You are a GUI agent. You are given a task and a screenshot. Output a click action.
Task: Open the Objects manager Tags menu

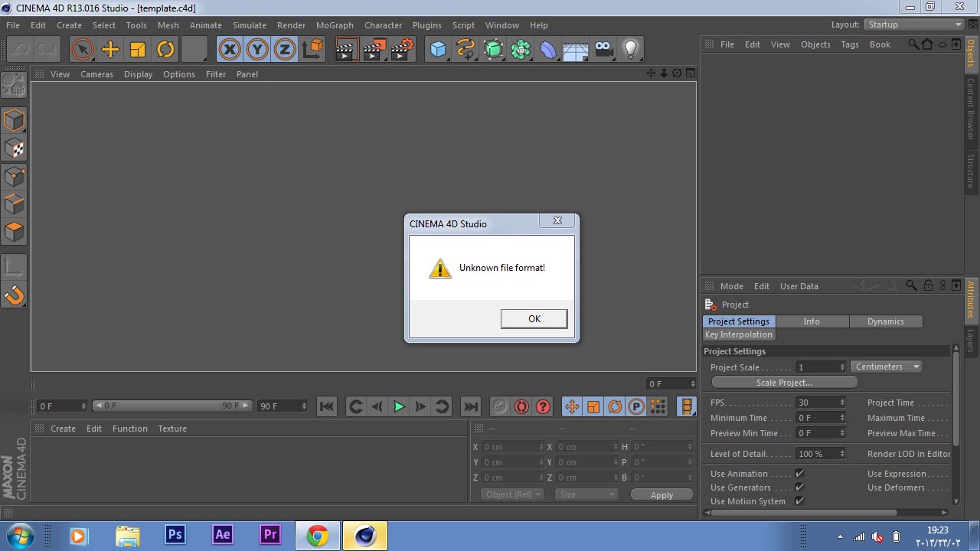(x=850, y=44)
